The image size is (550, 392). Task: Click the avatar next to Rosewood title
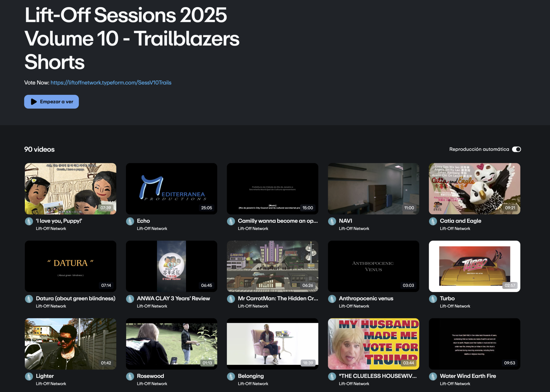(x=130, y=377)
